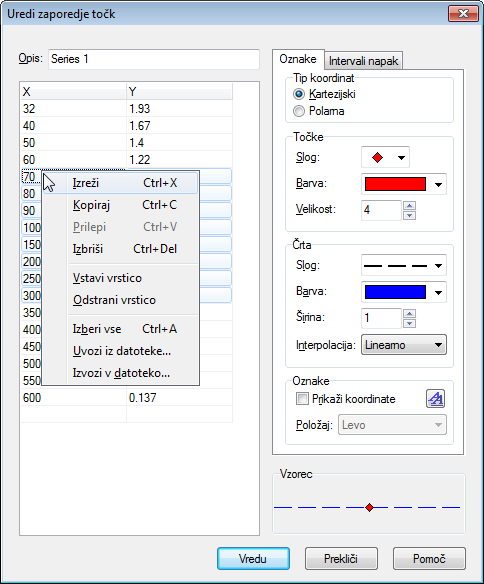The image size is (484, 584).
Task: Switch to the Intervali napak tab
Action: 363,61
